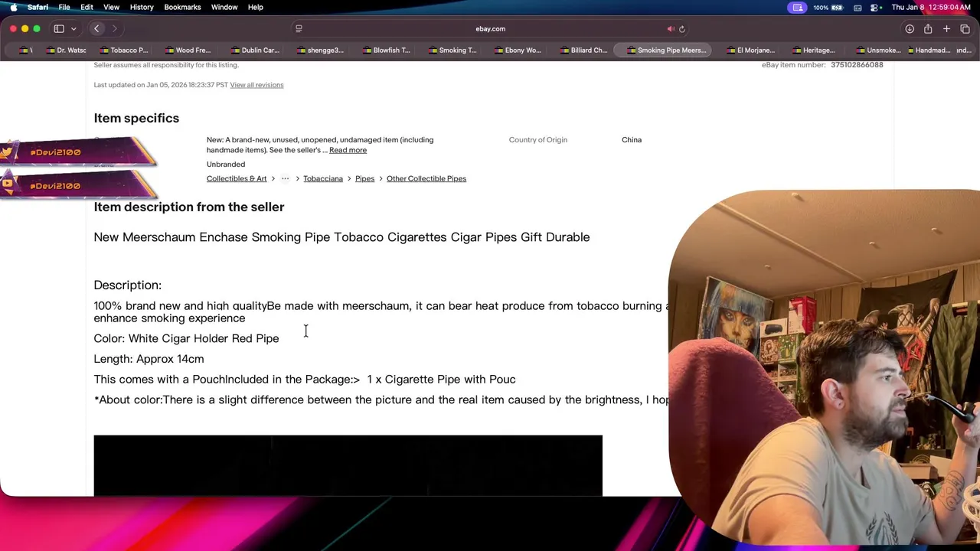Click the Item specifics heading
Screen dimensions: 980x551
136,118
